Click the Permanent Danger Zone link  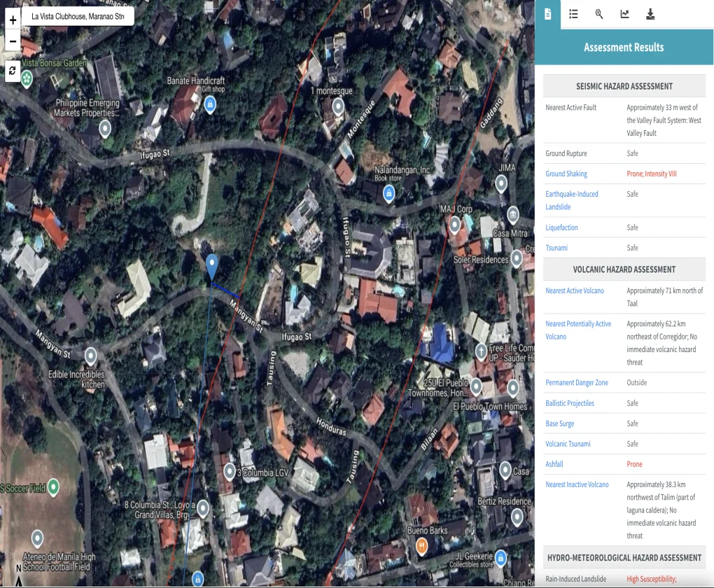(x=577, y=383)
